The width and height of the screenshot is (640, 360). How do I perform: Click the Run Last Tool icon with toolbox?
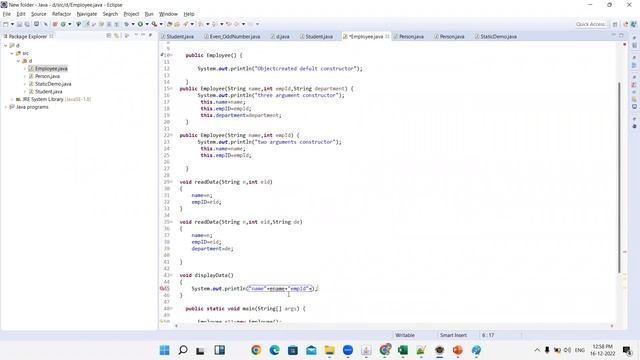tap(154, 24)
